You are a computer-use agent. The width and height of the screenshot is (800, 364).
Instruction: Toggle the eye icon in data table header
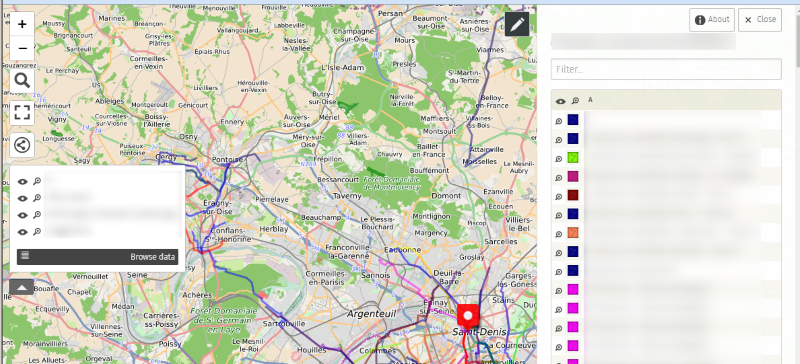pos(561,101)
